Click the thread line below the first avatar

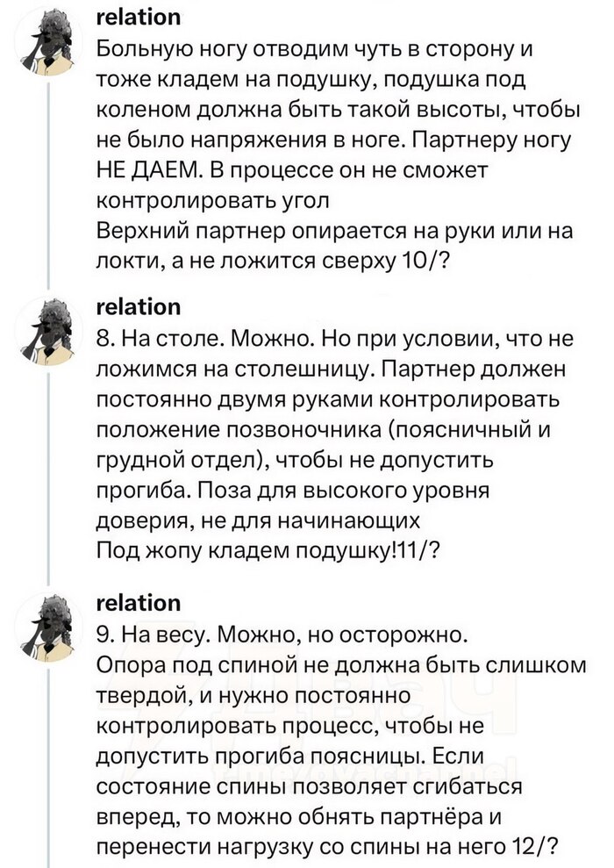[x=50, y=176]
